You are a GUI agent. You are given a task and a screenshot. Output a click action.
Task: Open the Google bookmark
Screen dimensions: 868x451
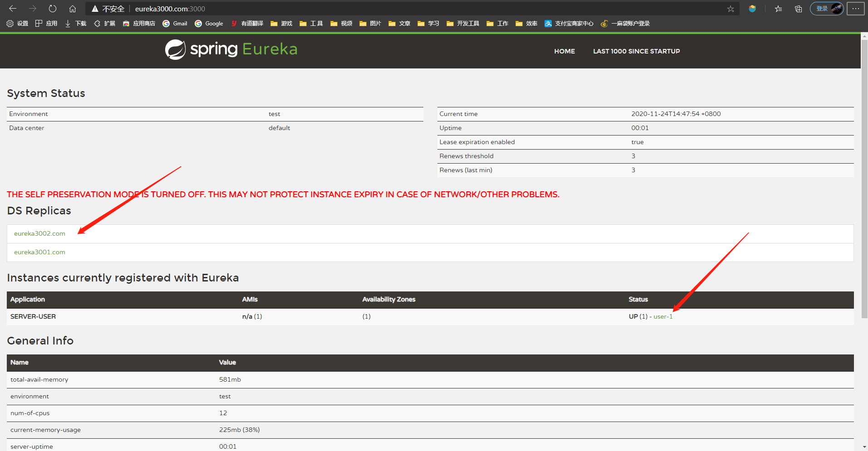(x=209, y=24)
